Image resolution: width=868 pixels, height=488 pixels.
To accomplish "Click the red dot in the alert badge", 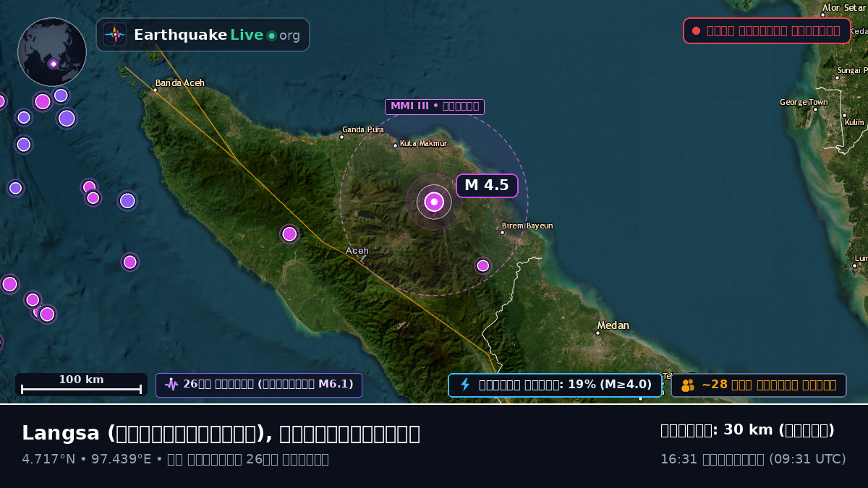I will pos(696,30).
